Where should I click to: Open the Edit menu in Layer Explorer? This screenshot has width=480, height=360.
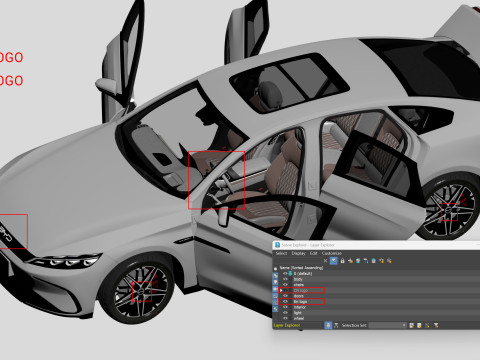pos(314,253)
